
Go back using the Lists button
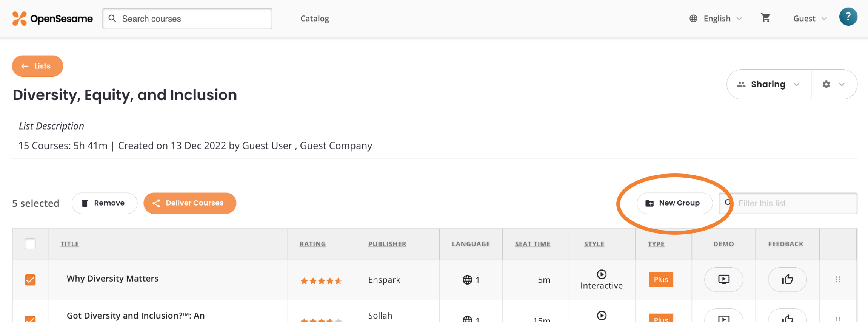(x=37, y=66)
